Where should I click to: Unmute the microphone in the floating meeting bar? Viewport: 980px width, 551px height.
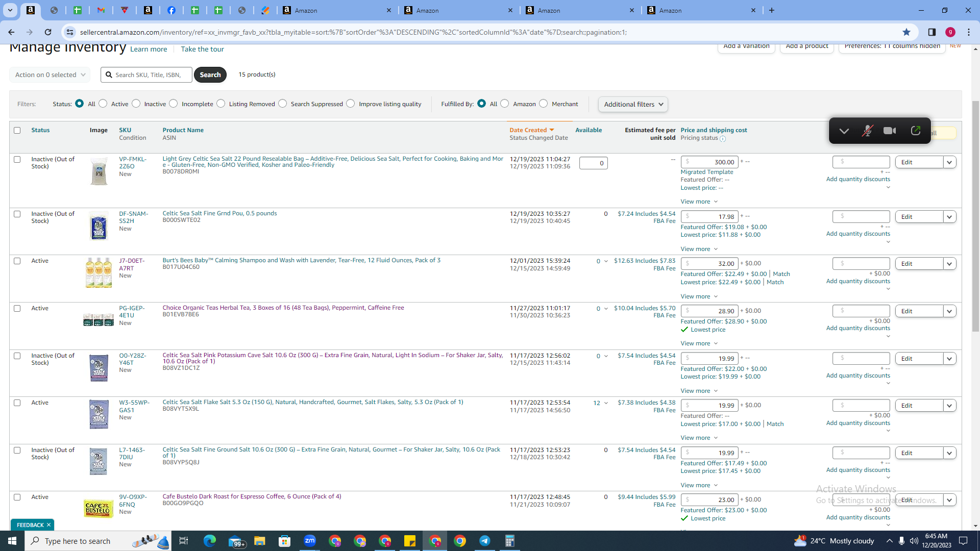pos(867,131)
